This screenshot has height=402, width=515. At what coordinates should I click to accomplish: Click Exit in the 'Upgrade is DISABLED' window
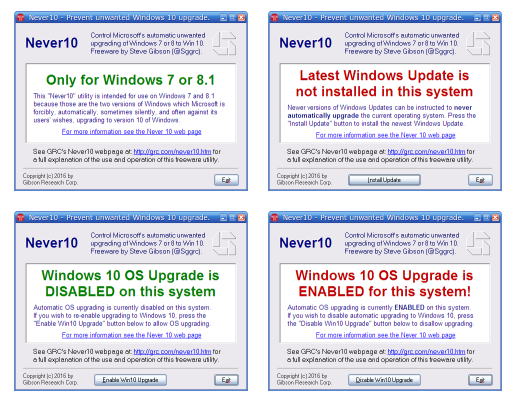coord(226,380)
